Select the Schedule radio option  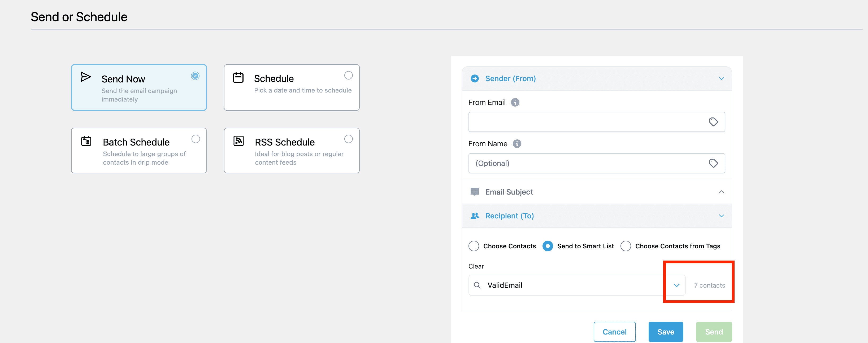[x=348, y=75]
